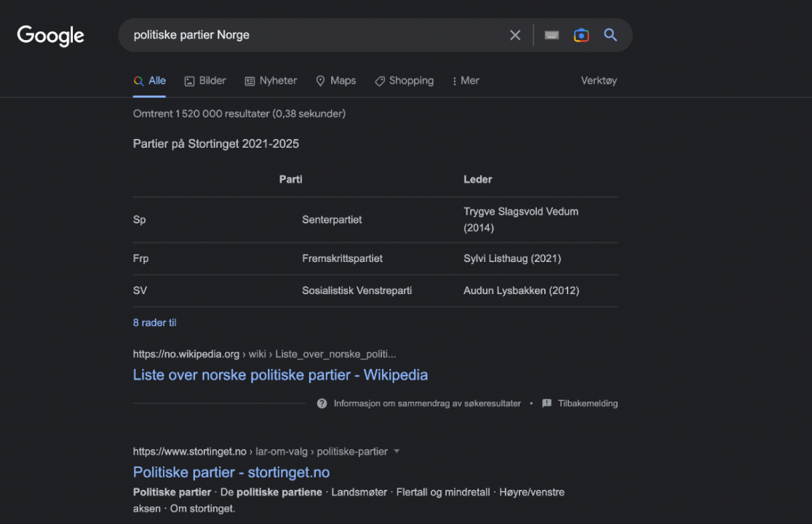Search by image with the camera icon
This screenshot has height=524, width=812.
581,35
